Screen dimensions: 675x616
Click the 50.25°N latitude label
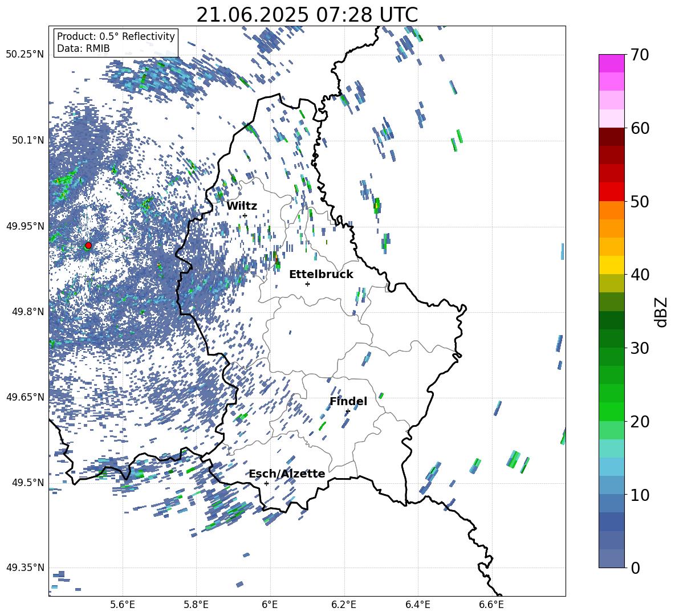pyautogui.click(x=25, y=55)
